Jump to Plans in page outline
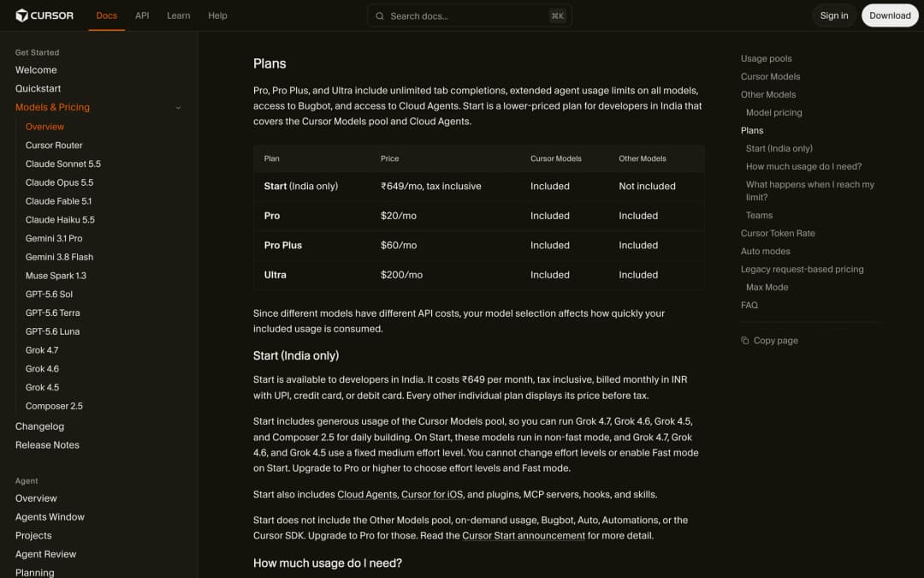Screen dimensions: 924x578 click(x=752, y=130)
